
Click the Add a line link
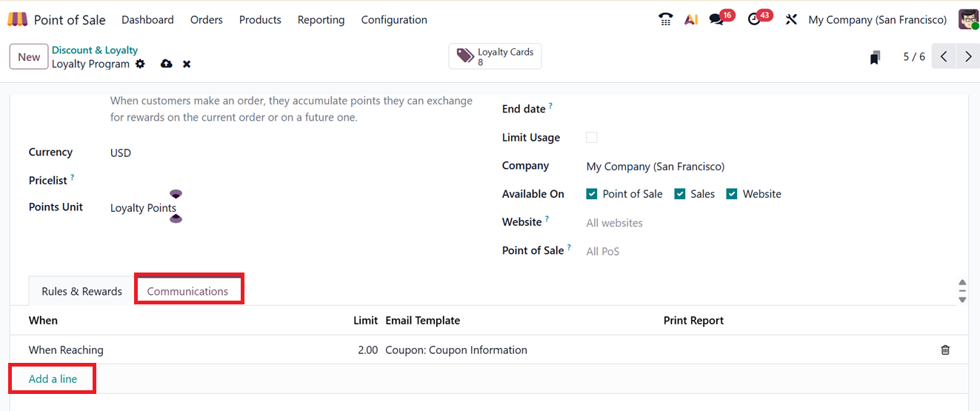pos(53,379)
